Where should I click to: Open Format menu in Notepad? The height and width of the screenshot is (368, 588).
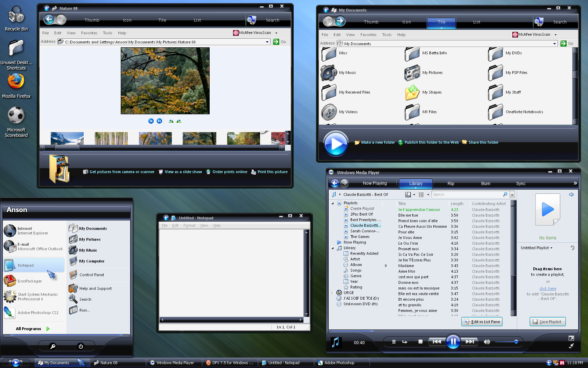pos(189,225)
